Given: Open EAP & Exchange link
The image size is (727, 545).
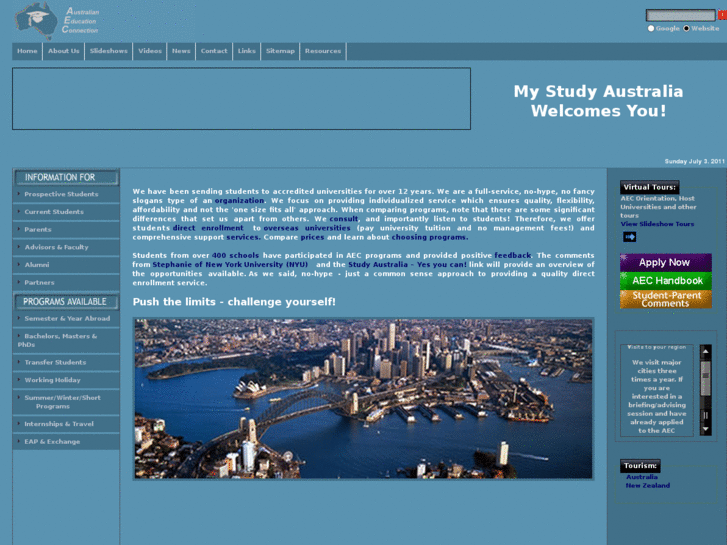Looking at the screenshot, I should point(66,442).
